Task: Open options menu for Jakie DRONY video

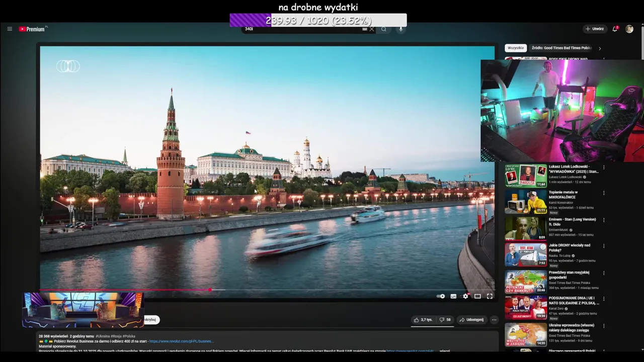Action: click(604, 246)
